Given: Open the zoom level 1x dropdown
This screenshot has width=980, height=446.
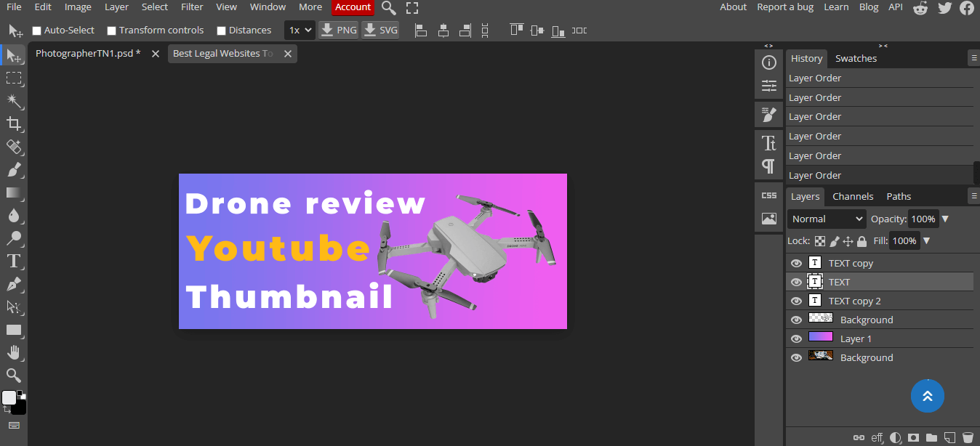Looking at the screenshot, I should pos(300,31).
